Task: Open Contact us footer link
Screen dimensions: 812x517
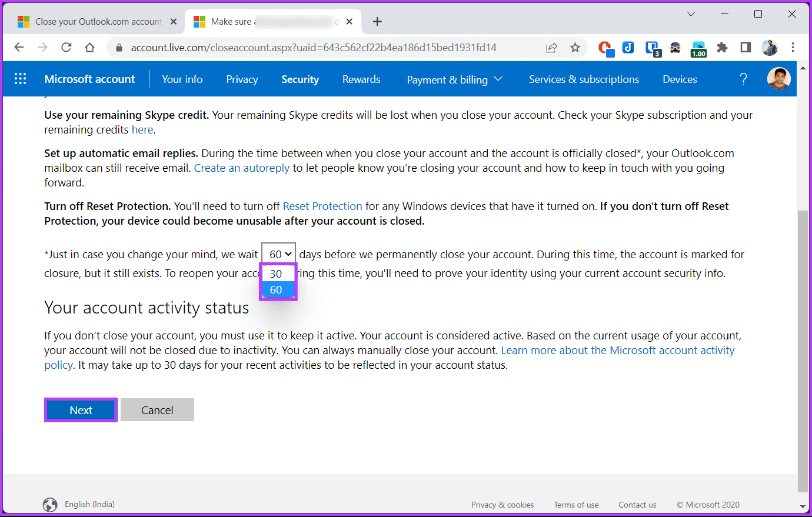Action: coord(637,505)
